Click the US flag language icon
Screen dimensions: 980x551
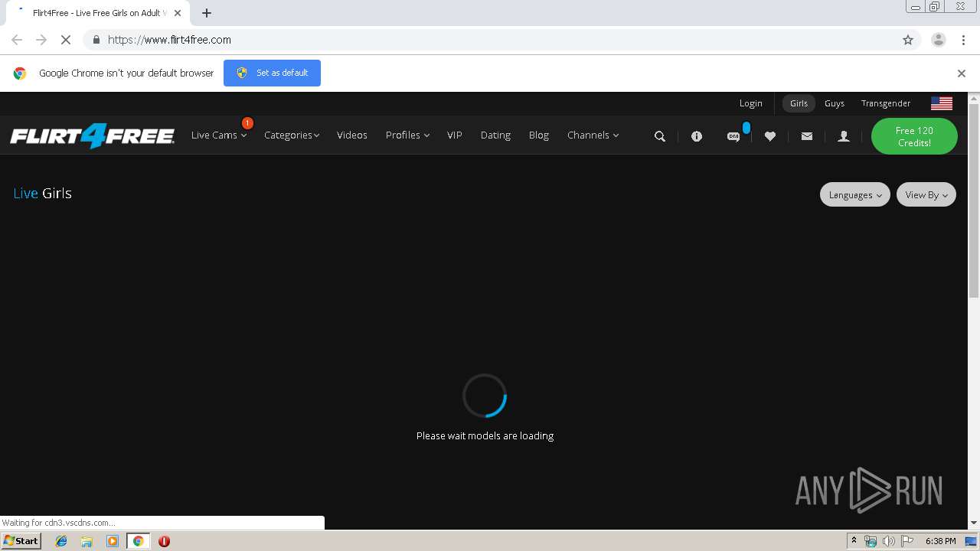942,103
